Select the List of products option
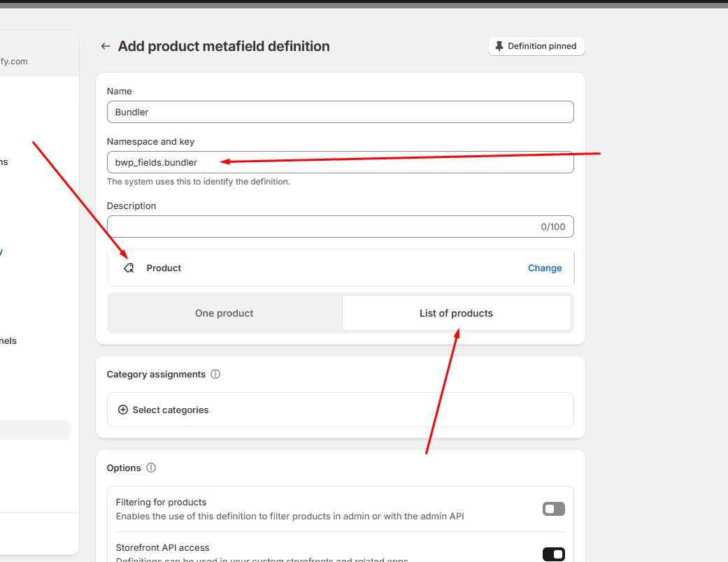This screenshot has width=728, height=562. pos(456,313)
